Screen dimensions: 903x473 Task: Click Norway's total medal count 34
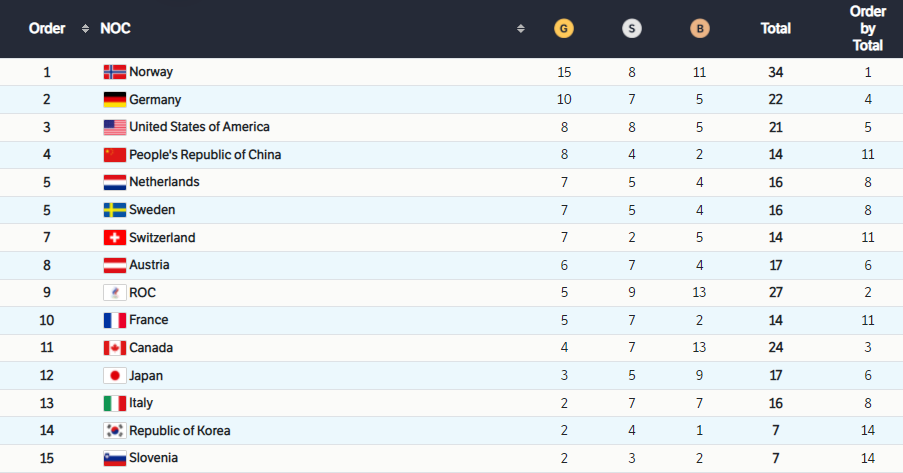point(776,72)
